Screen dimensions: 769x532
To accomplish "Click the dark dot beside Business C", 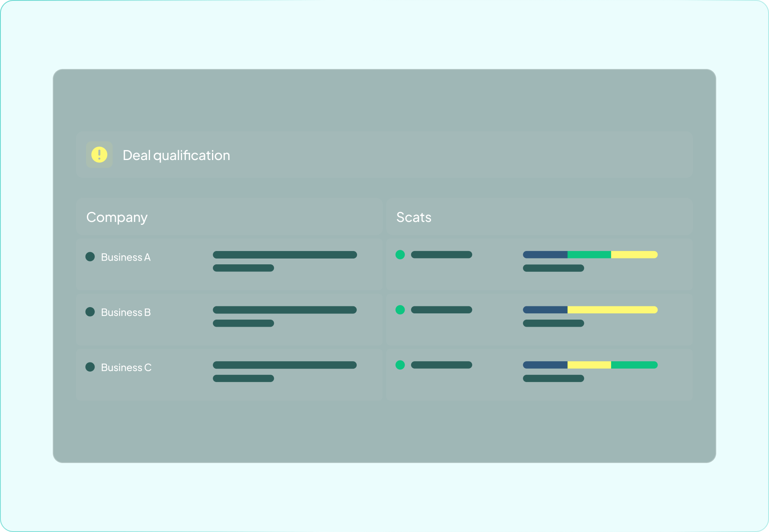I will pyautogui.click(x=90, y=367).
